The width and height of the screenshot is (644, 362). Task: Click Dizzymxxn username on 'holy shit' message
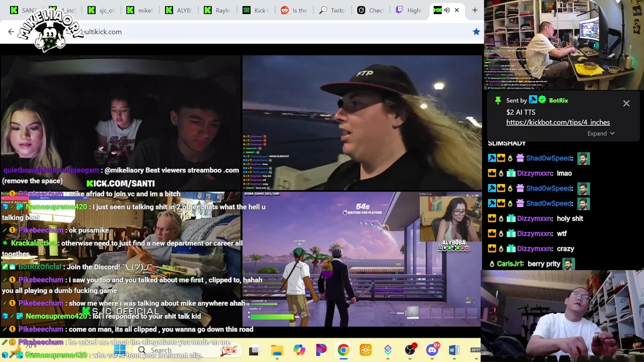click(x=534, y=218)
